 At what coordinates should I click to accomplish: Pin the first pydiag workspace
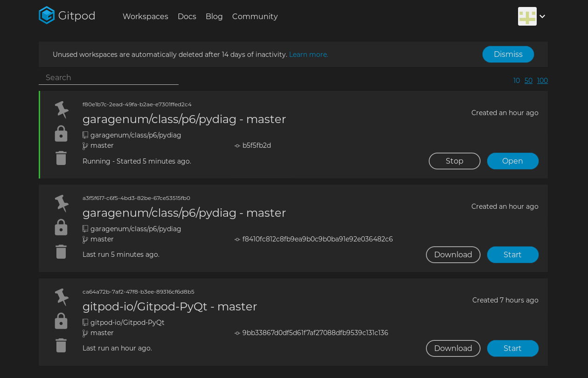pyautogui.click(x=61, y=109)
